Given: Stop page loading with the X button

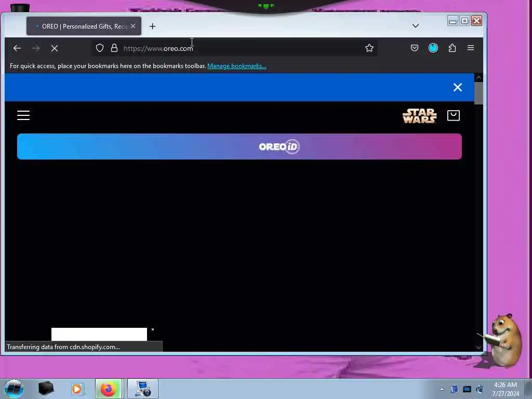Looking at the screenshot, I should coord(54,48).
